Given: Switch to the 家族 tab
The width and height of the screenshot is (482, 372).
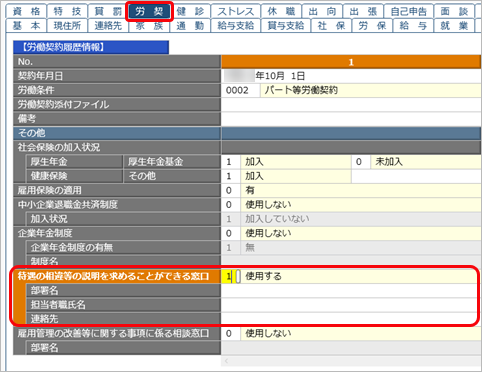Looking at the screenshot, I should (x=149, y=26).
